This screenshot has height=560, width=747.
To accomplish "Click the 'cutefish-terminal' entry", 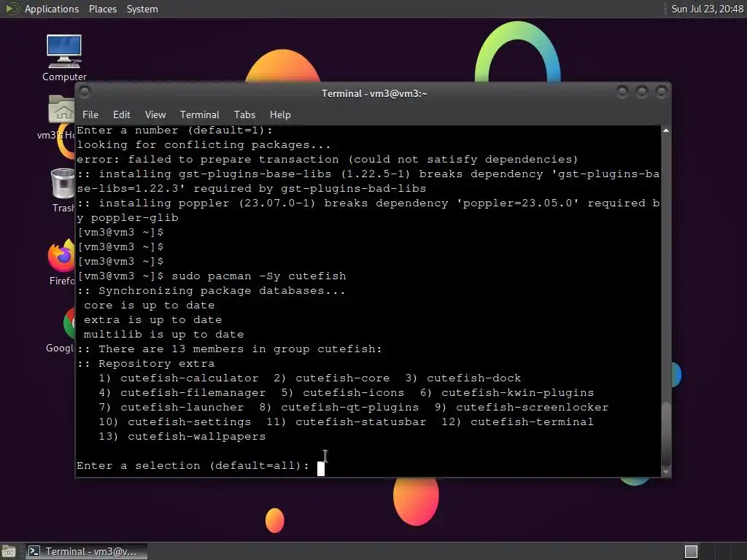I will 532,422.
